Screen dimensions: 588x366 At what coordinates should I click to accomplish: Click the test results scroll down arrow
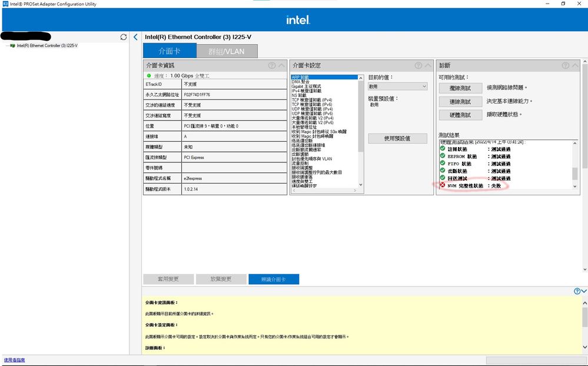click(x=575, y=187)
